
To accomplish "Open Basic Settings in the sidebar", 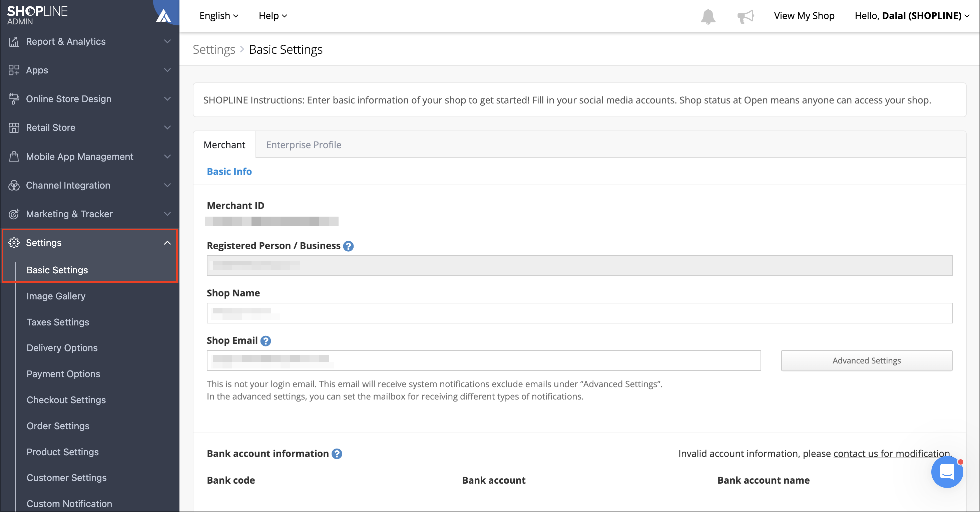I will [57, 270].
